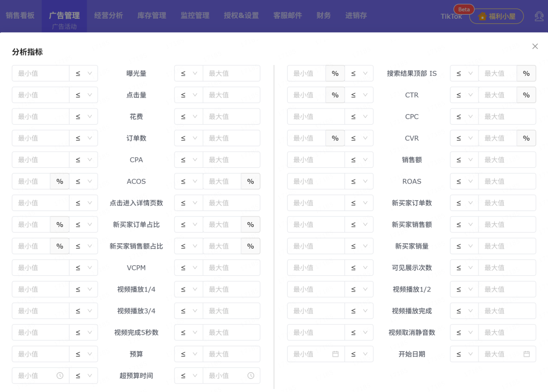Expand the left operator dropdown for 花费
Image resolution: width=548 pixels, height=392 pixels.
point(84,117)
